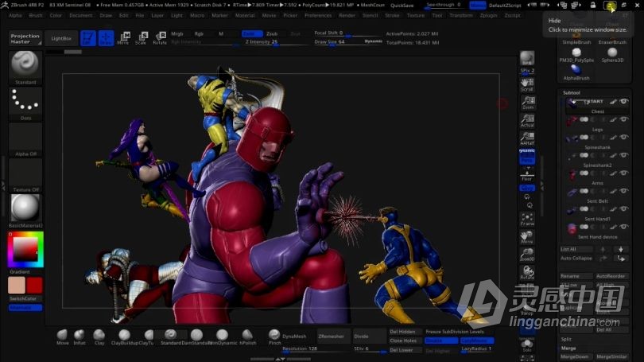Open the Alpha menu
This screenshot has height=362, width=644.
point(15,15)
